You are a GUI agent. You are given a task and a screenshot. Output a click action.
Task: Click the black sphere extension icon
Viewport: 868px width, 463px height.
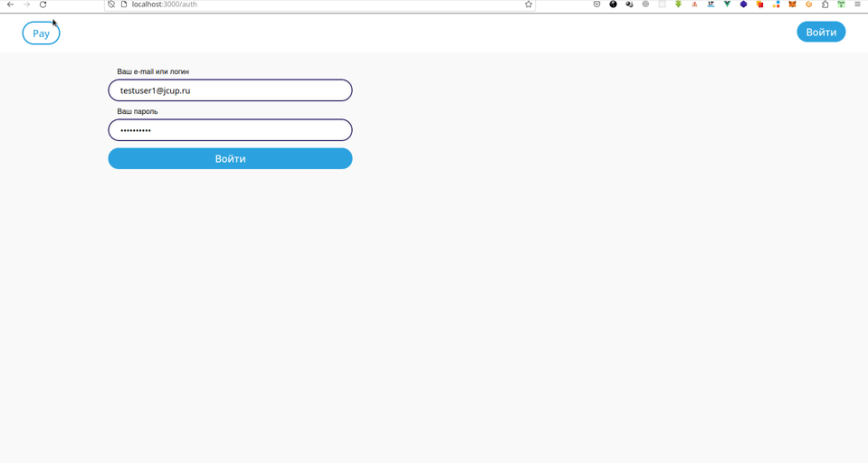click(613, 5)
